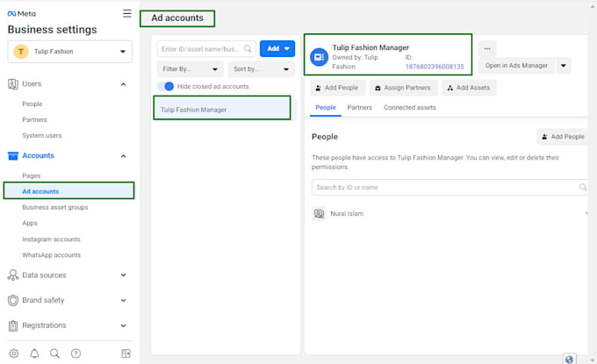This screenshot has height=364, width=597.
Task: Open System users in sidebar
Action: [42, 135]
